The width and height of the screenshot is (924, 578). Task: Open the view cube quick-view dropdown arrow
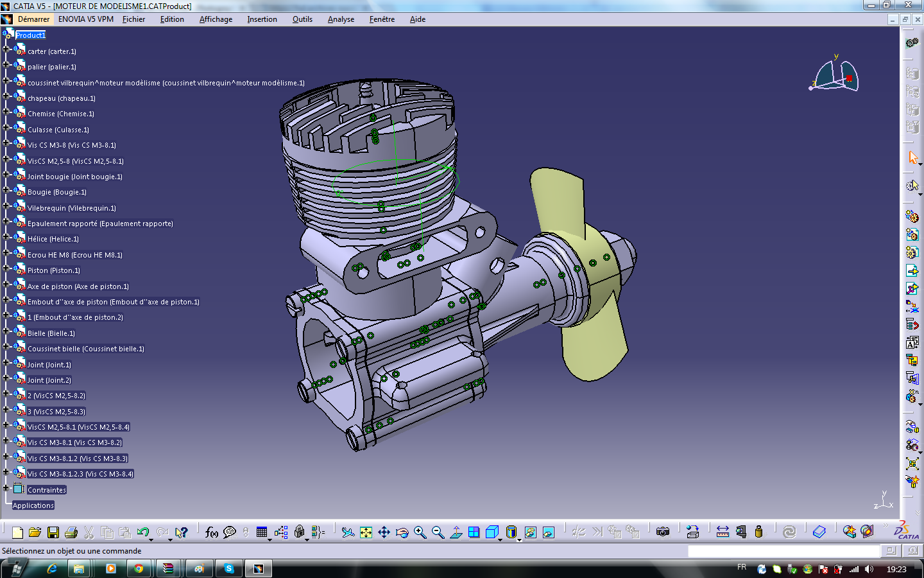(x=501, y=539)
